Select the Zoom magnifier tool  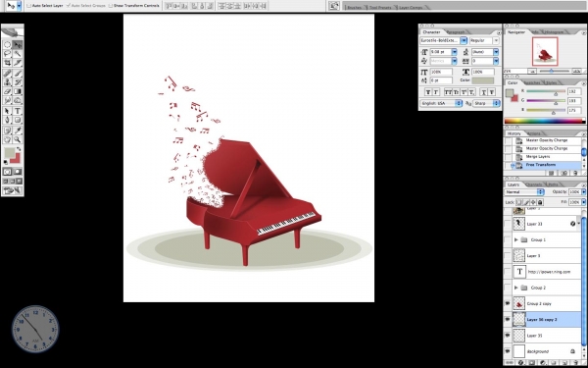[x=18, y=139]
